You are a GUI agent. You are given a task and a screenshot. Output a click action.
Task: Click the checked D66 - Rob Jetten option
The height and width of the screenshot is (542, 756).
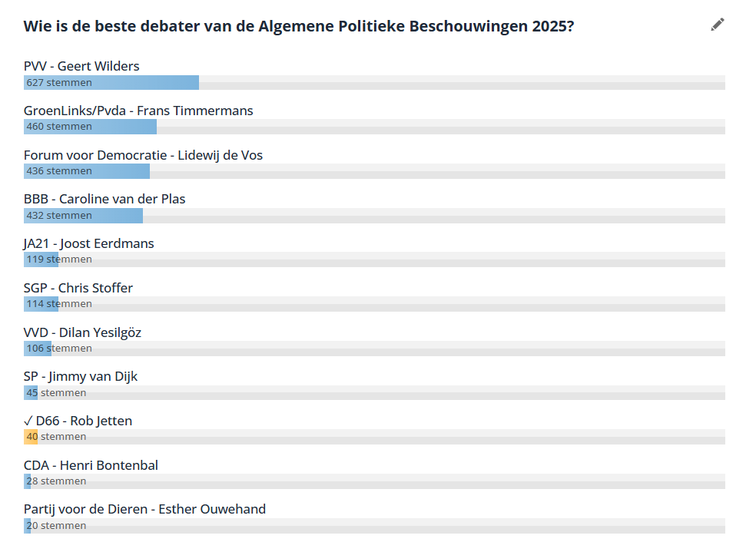pos(78,421)
